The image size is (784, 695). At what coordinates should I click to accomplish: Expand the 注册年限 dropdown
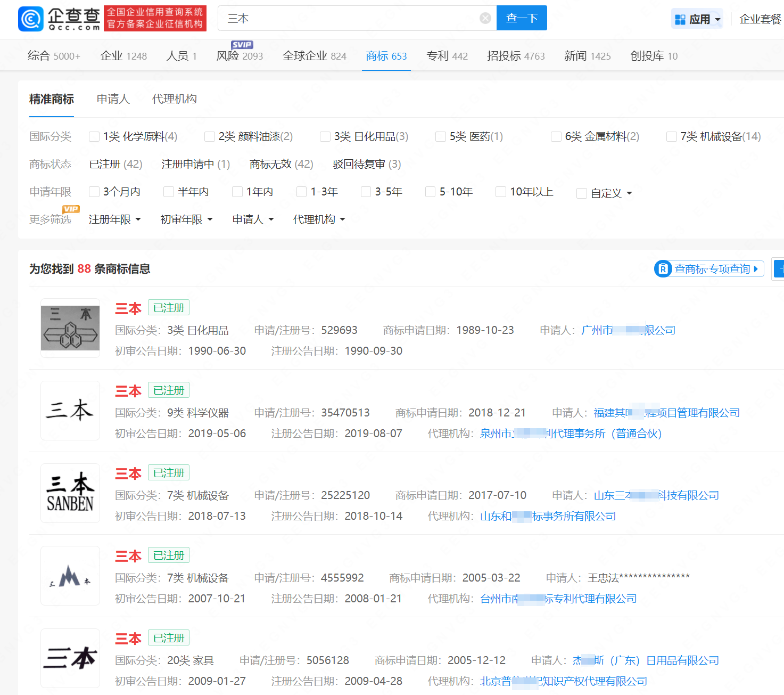tap(114, 219)
